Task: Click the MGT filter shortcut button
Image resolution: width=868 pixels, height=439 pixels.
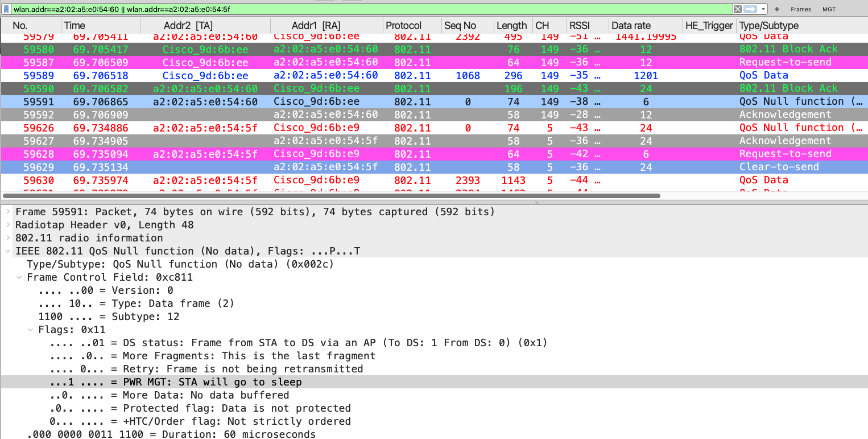Action: pyautogui.click(x=829, y=9)
